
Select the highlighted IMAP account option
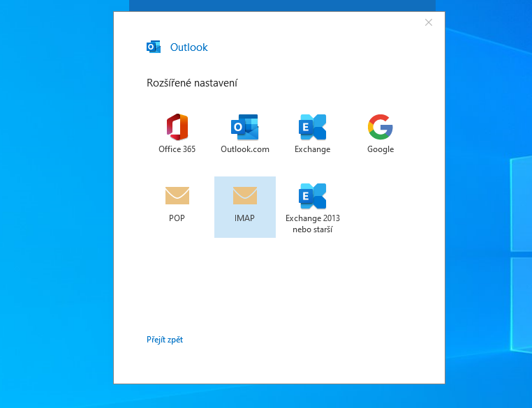244,206
